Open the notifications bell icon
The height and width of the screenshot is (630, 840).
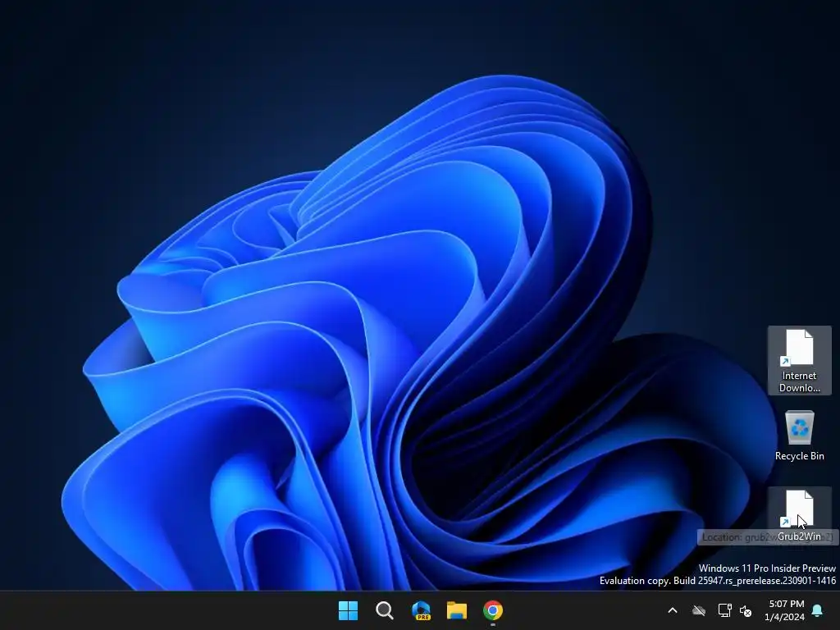coord(818,610)
